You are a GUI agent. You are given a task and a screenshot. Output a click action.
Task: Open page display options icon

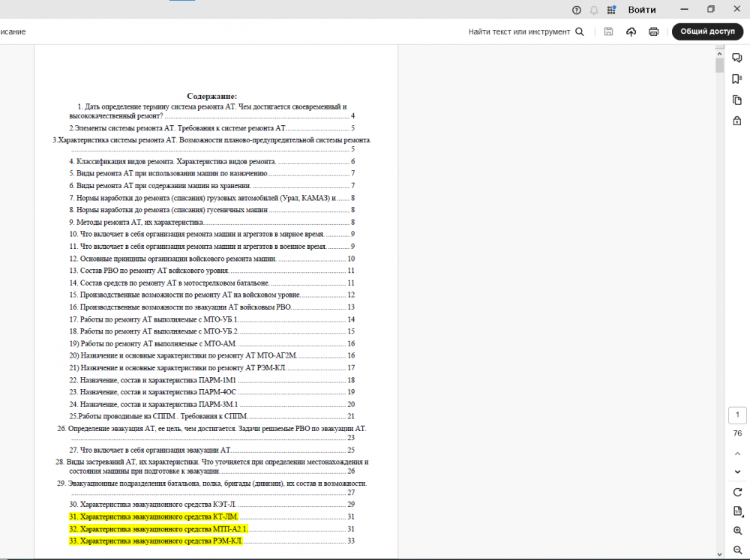coord(737,511)
